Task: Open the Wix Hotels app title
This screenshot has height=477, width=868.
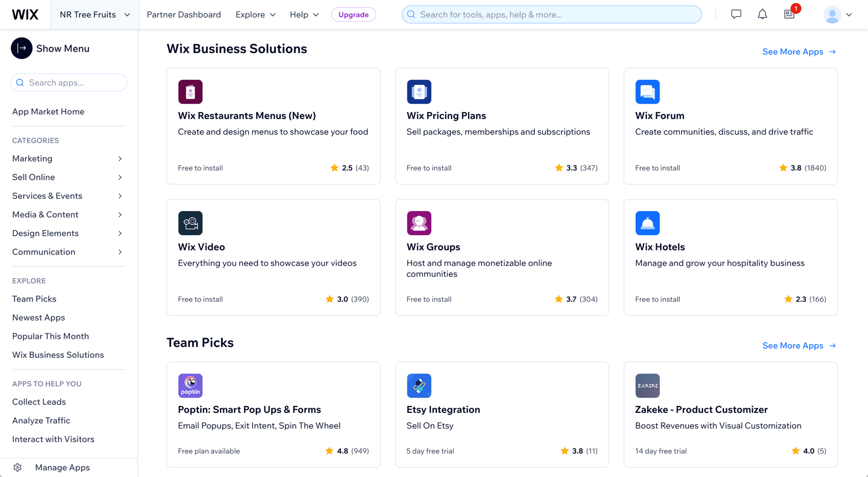Action: click(x=660, y=247)
